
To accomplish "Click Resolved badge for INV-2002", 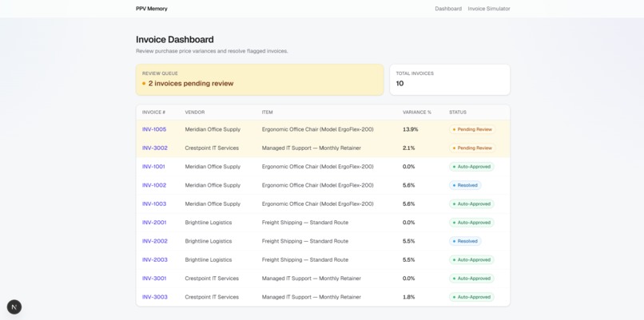I will 465,241.
